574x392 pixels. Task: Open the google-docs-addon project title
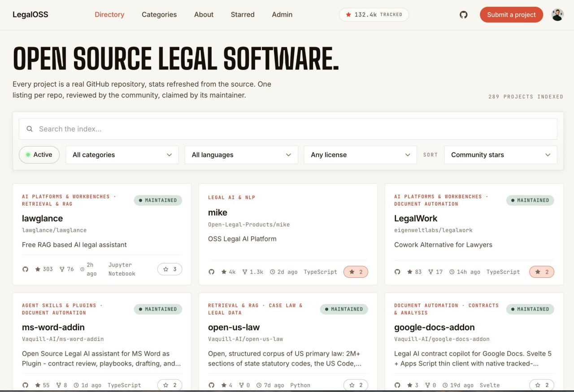click(435, 327)
